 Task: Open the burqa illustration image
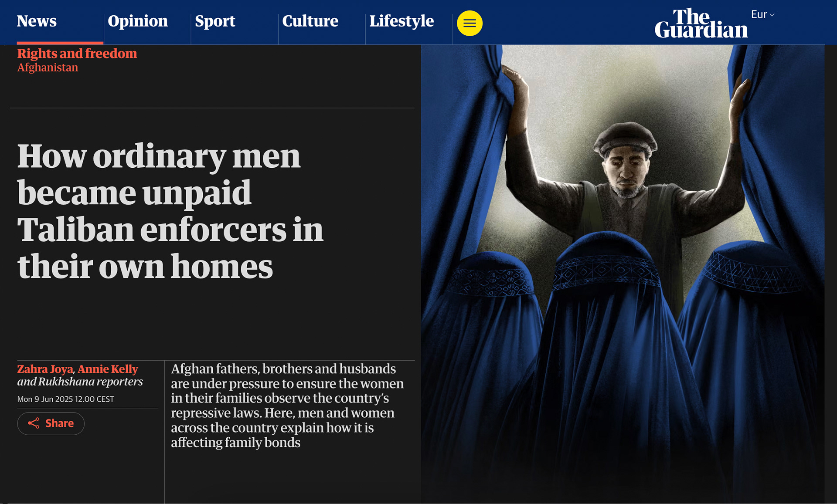pos(623,274)
